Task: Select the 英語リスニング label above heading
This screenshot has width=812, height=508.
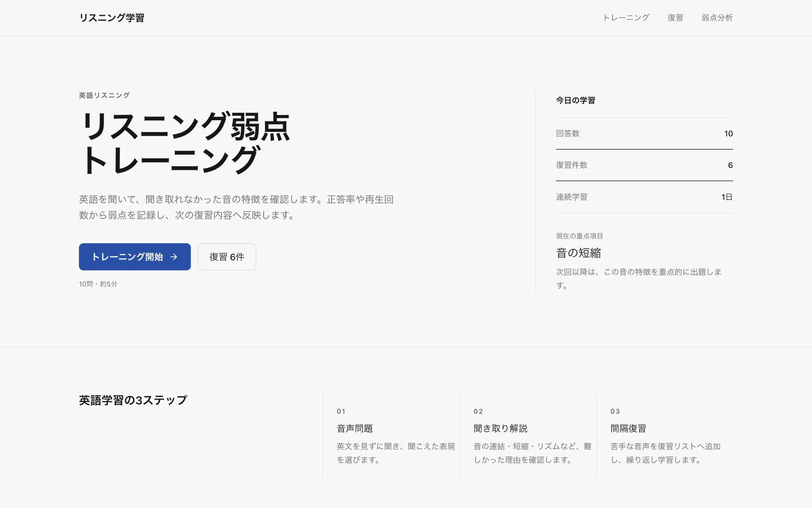Action: coord(104,95)
